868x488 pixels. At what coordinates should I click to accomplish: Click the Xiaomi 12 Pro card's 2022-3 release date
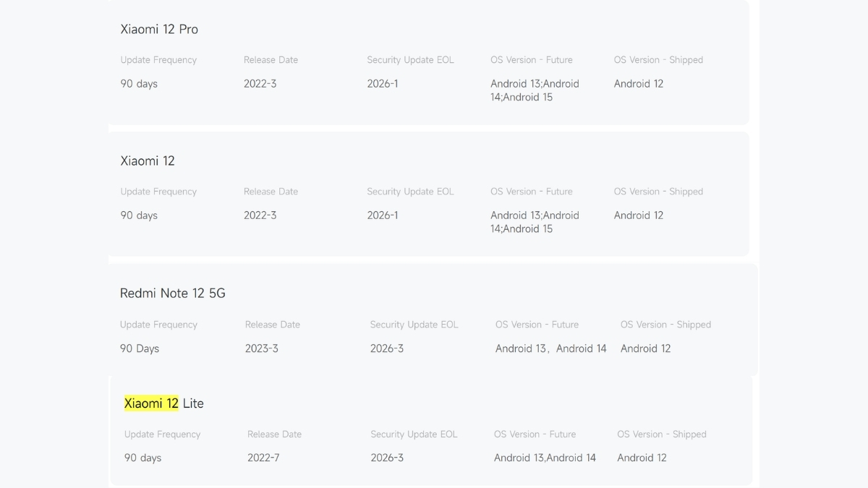(260, 84)
